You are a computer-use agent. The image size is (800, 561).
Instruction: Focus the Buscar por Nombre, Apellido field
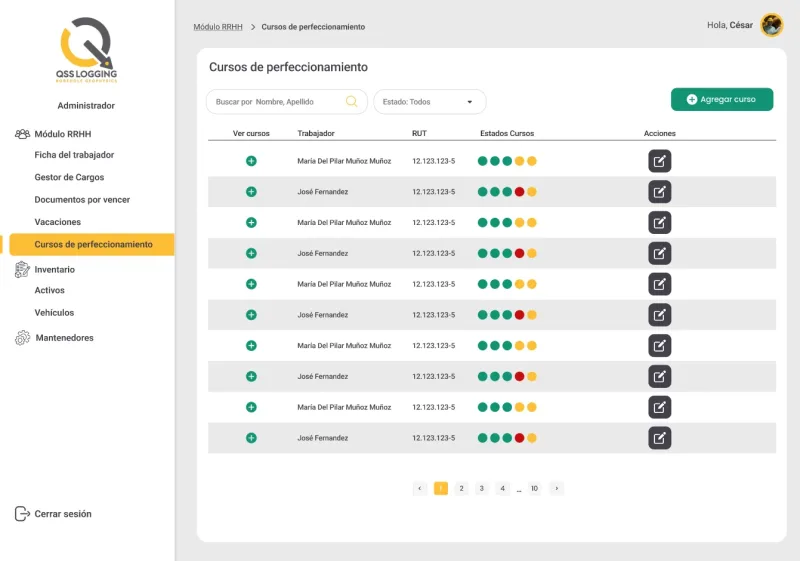pyautogui.click(x=287, y=102)
